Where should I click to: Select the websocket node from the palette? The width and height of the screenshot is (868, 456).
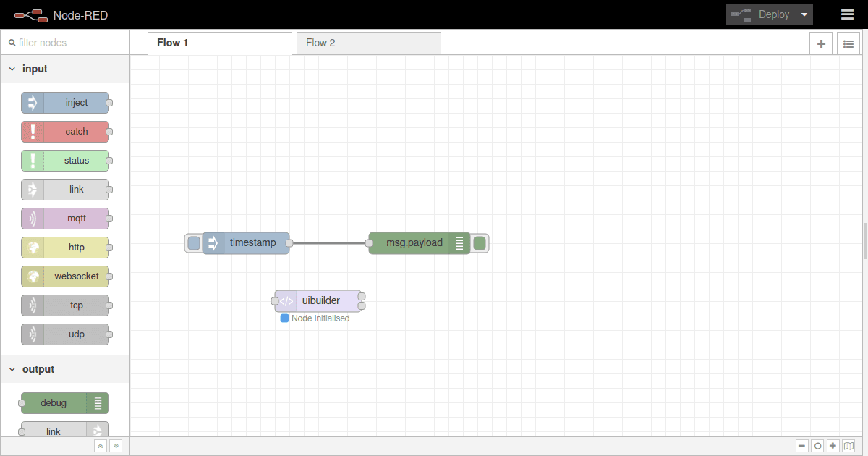66,276
